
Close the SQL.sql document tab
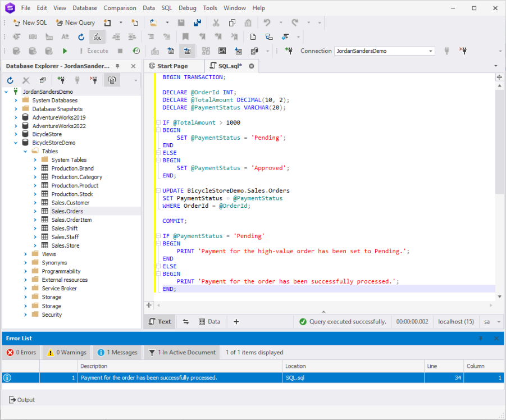tap(252, 66)
